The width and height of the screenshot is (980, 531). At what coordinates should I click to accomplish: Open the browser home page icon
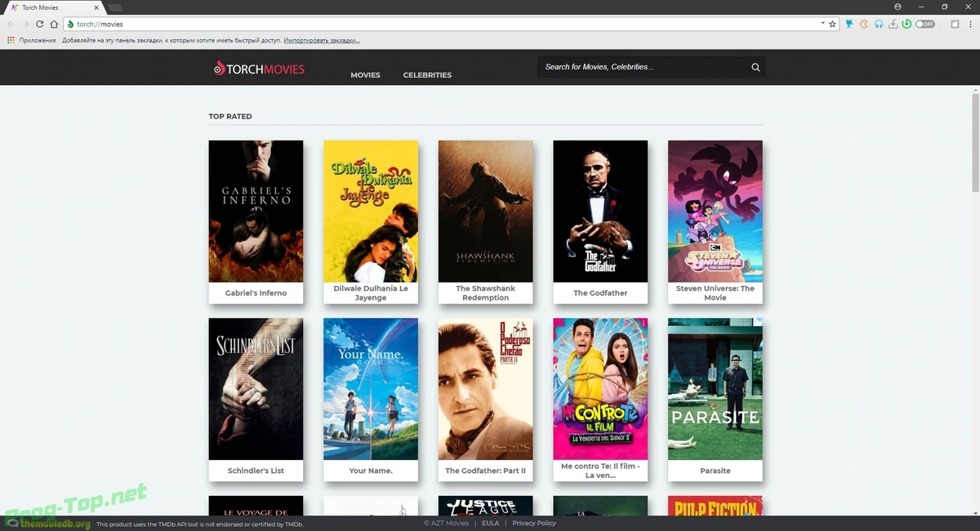coord(54,25)
